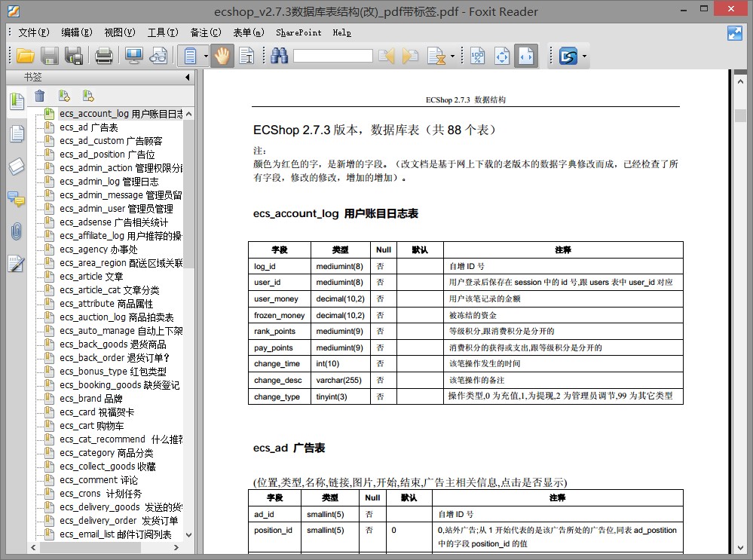Open the Layers panel icon in the sidebar

[17, 167]
